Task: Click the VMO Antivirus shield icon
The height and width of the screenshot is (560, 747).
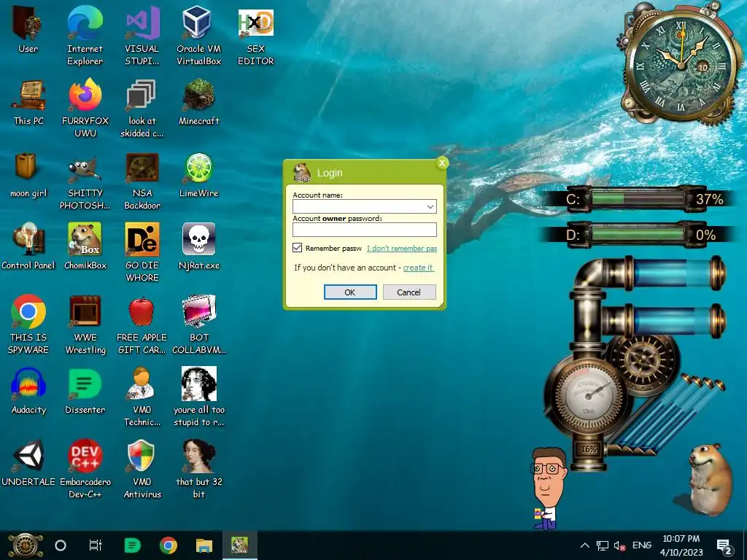Action: (142, 469)
